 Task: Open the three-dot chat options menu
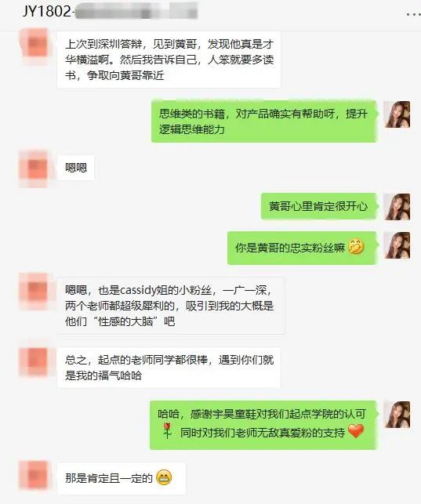point(413,14)
